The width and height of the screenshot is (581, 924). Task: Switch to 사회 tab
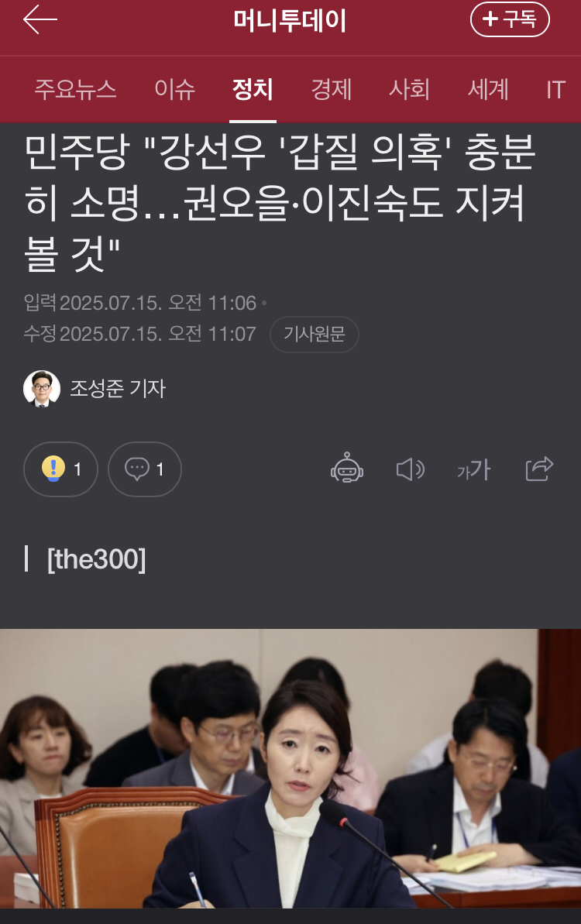coord(410,90)
